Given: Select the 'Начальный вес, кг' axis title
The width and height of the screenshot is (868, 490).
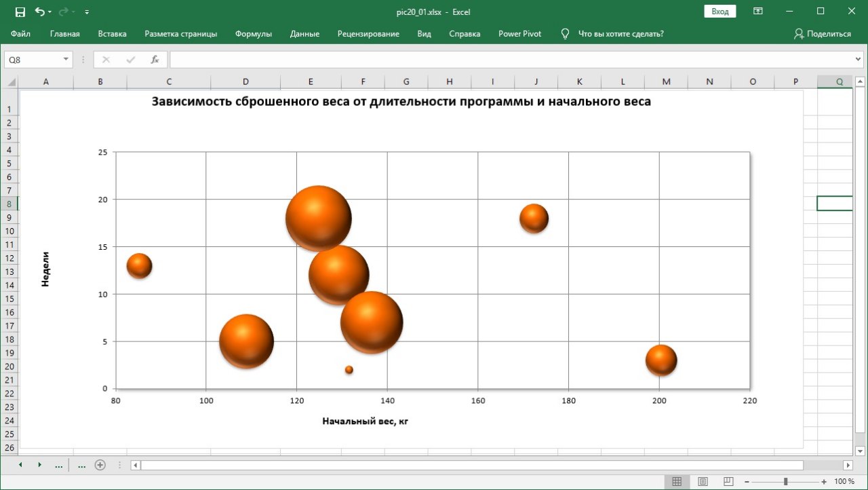Looking at the screenshot, I should [366, 421].
